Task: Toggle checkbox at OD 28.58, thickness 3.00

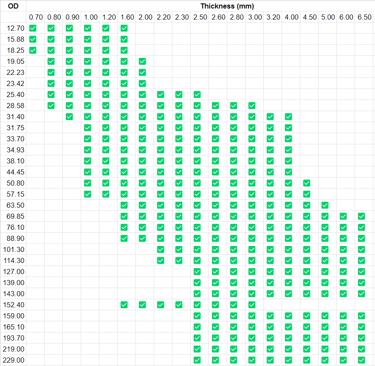Action: 252,106
